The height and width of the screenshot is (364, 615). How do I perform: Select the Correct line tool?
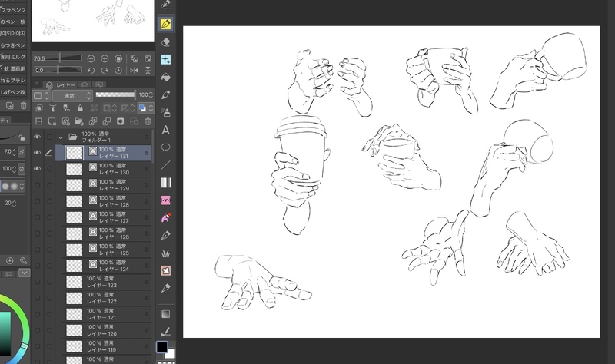click(x=165, y=332)
